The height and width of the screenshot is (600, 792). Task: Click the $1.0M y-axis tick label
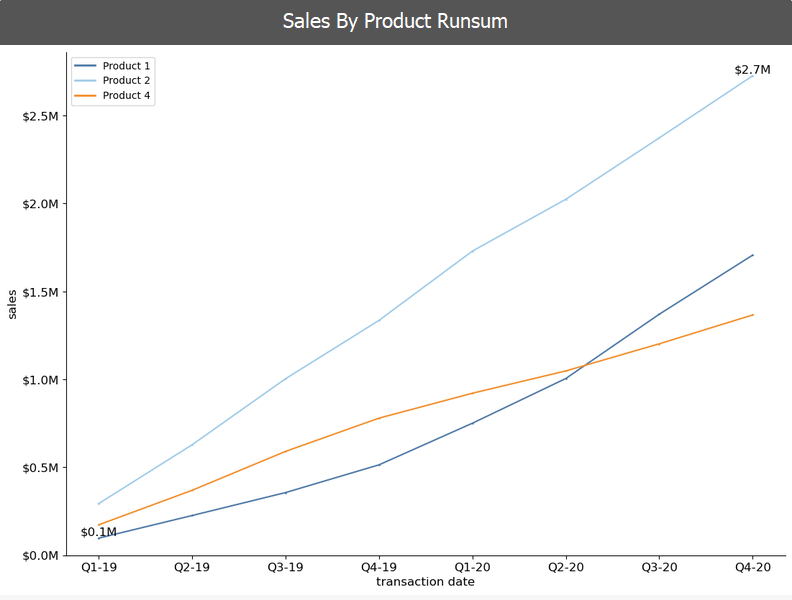(40, 380)
